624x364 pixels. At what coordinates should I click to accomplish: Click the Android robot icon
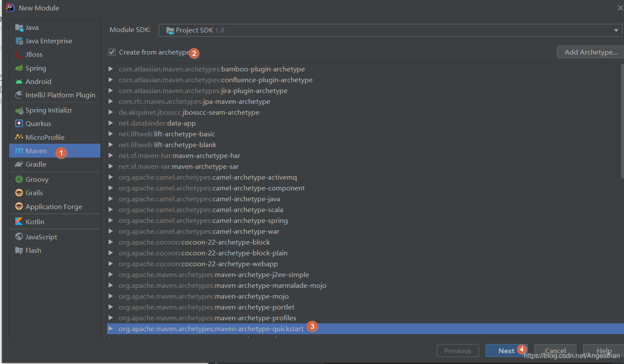click(x=19, y=81)
